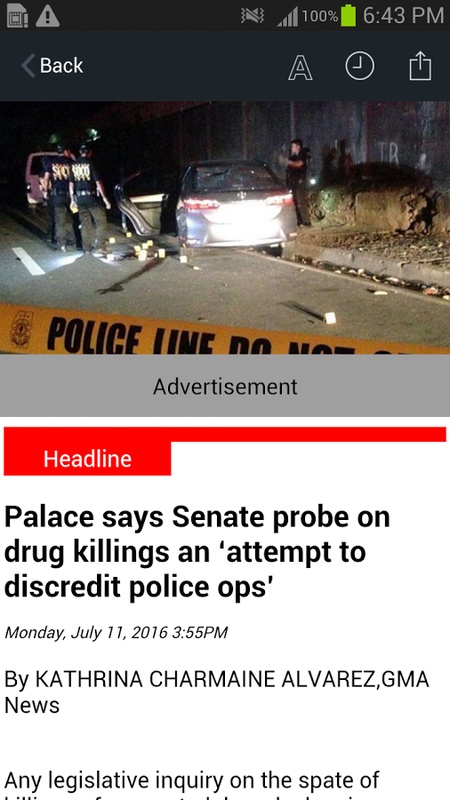Screen dimensions: 450x800
Task: Tap the Back button
Action: pos(52,66)
